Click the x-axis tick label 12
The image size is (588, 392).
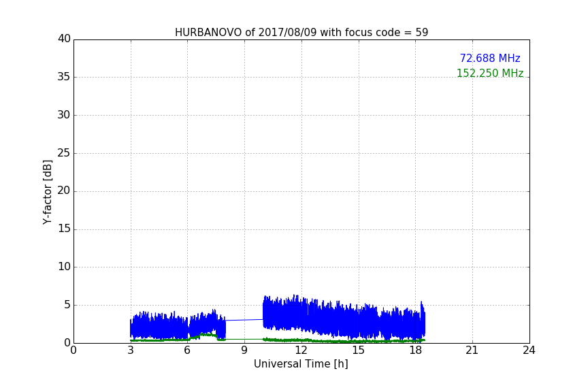[301, 350]
